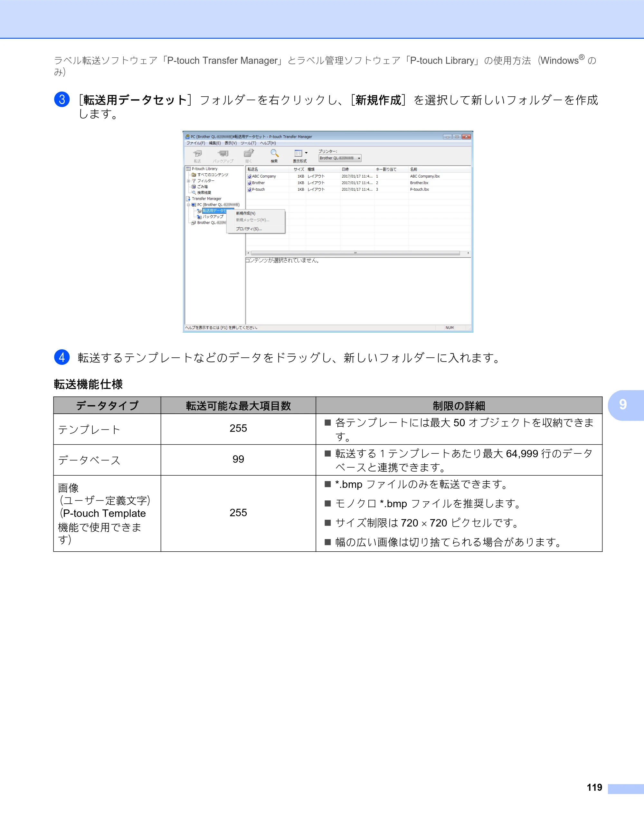Image resolution: width=644 pixels, height=832 pixels.
Task: Sort by the サイズ column header
Action: point(297,169)
